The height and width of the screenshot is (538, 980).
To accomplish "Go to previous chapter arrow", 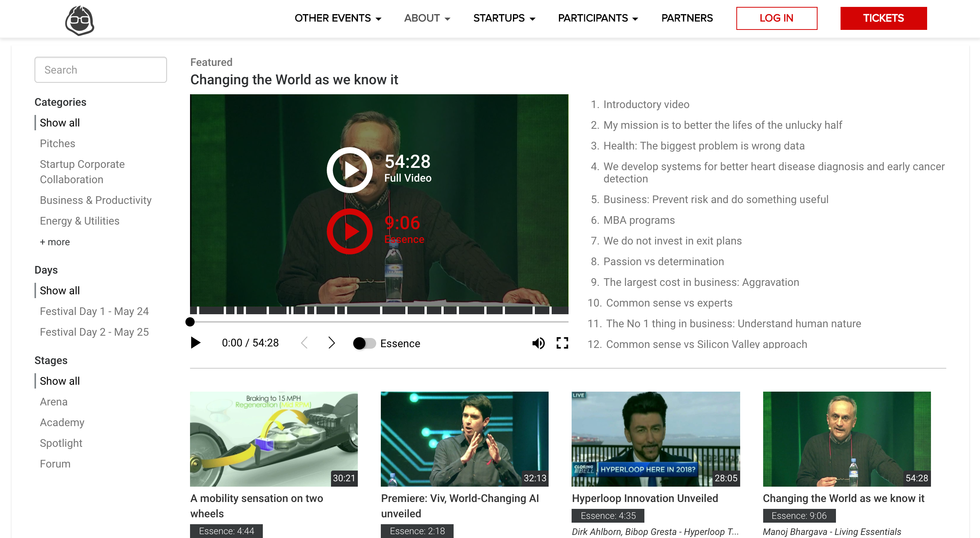I will (x=305, y=343).
